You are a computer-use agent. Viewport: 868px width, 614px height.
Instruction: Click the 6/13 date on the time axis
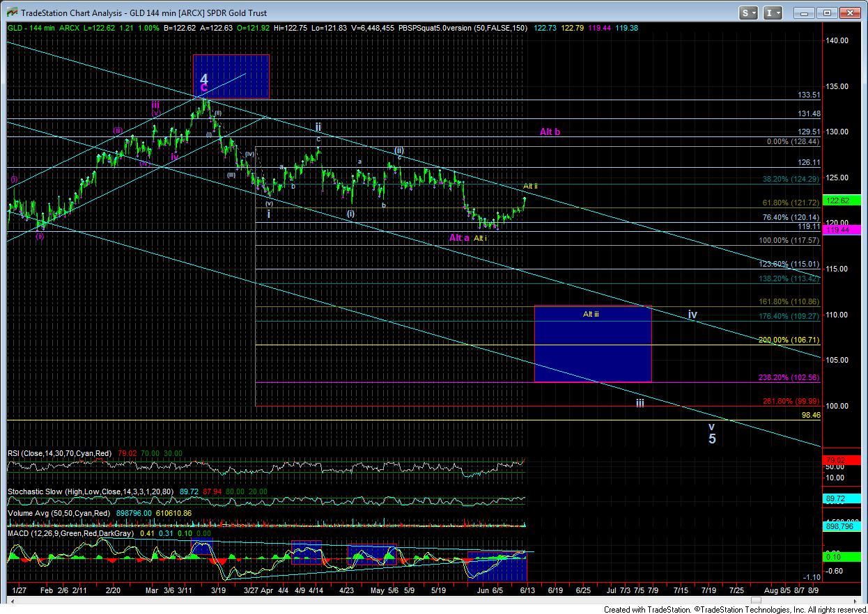pos(528,590)
